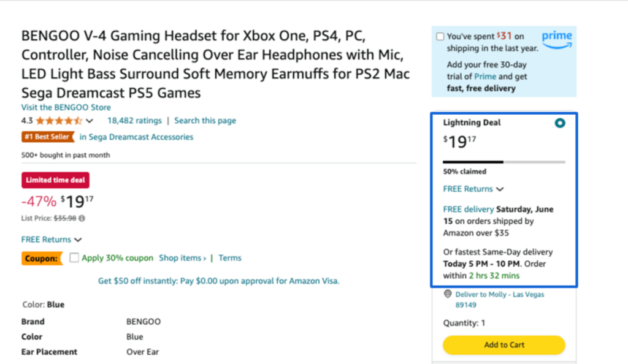
Task: Open the Quantity: 1 selector
Action: [x=464, y=323]
